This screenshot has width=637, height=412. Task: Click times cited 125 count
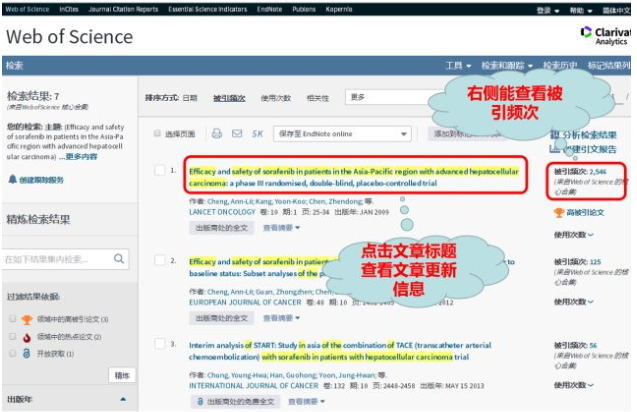pos(595,262)
